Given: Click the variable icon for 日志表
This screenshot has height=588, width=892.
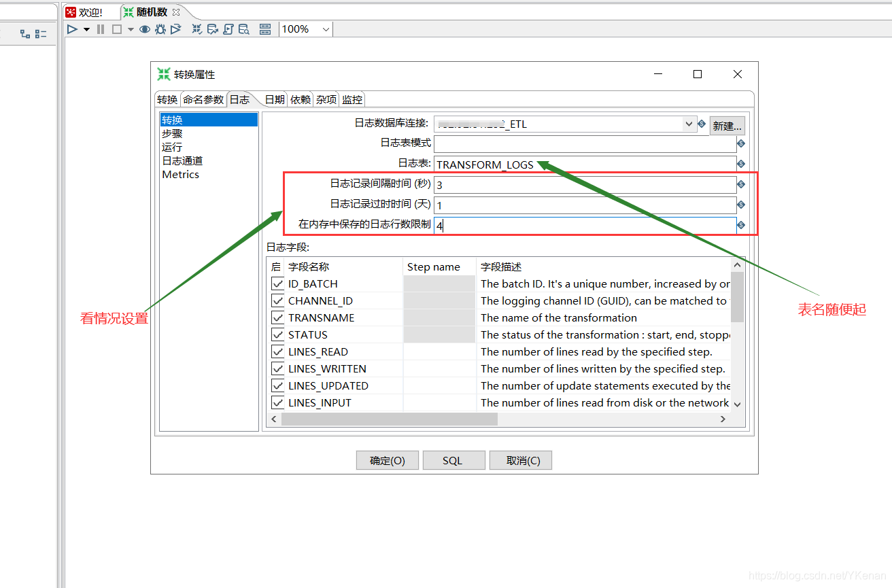Looking at the screenshot, I should (x=741, y=165).
